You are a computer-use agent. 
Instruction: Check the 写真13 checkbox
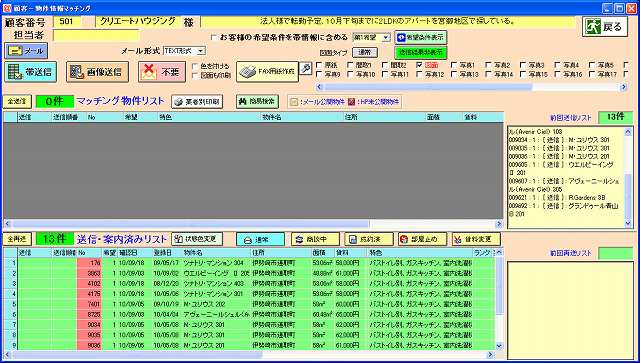[454, 74]
